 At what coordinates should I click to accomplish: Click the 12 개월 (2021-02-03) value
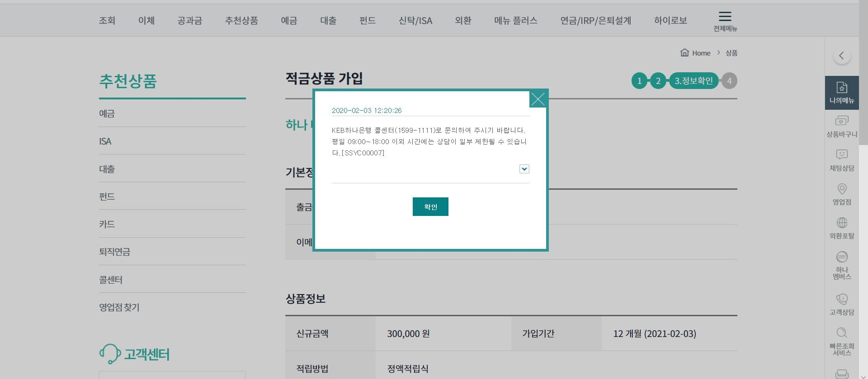pos(655,333)
